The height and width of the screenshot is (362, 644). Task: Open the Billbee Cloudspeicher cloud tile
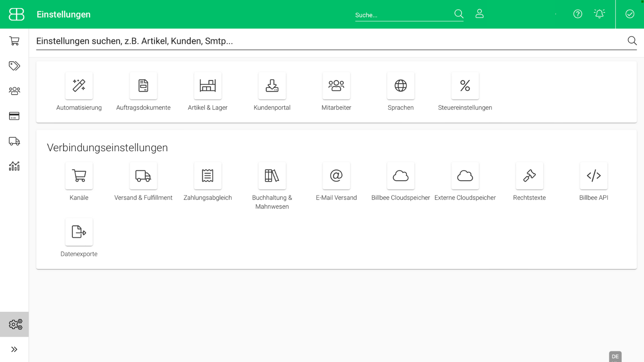coord(401,176)
